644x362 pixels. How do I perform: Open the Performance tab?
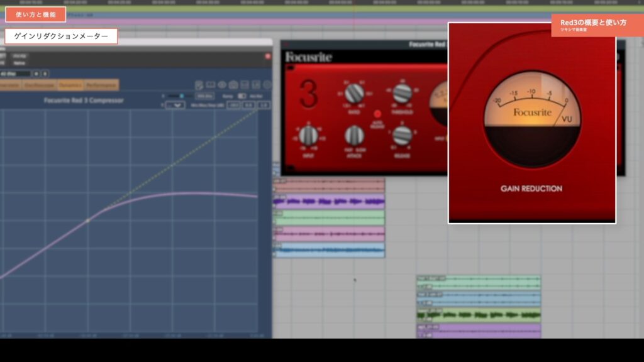pos(101,85)
